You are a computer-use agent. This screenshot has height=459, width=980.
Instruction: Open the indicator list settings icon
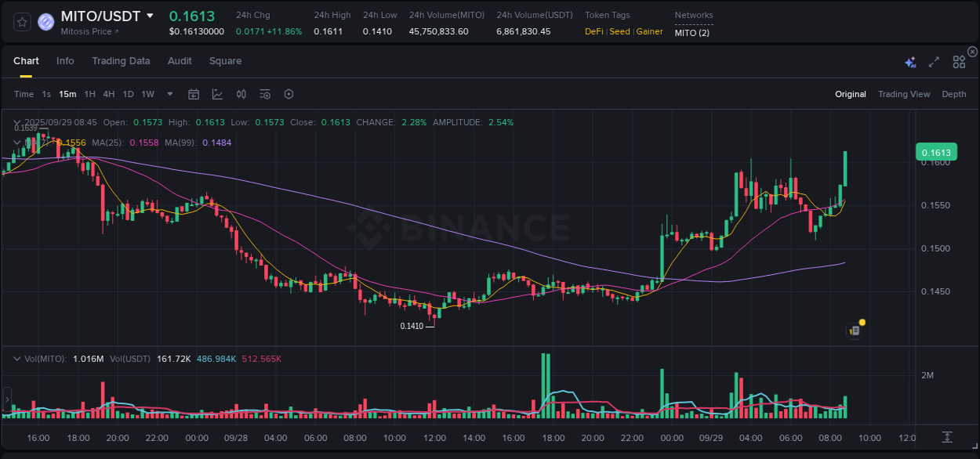265,94
